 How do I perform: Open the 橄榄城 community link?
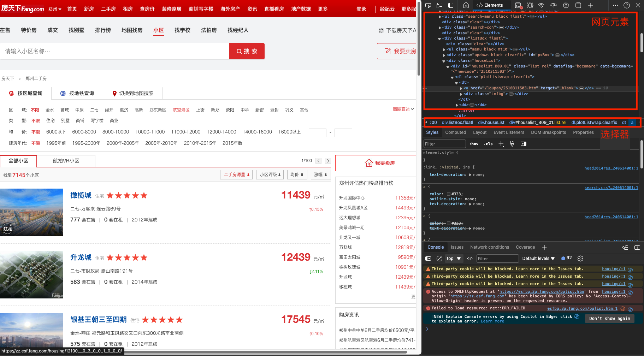pos(81,195)
